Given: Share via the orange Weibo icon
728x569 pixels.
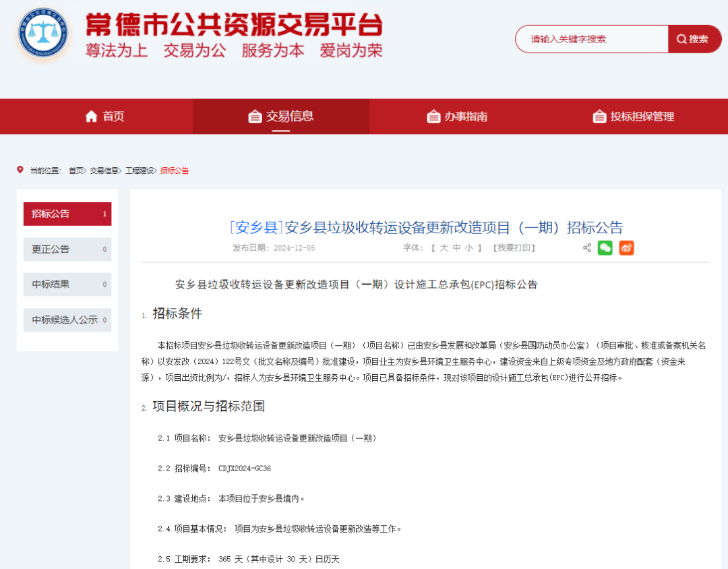Looking at the screenshot, I should coord(626,248).
